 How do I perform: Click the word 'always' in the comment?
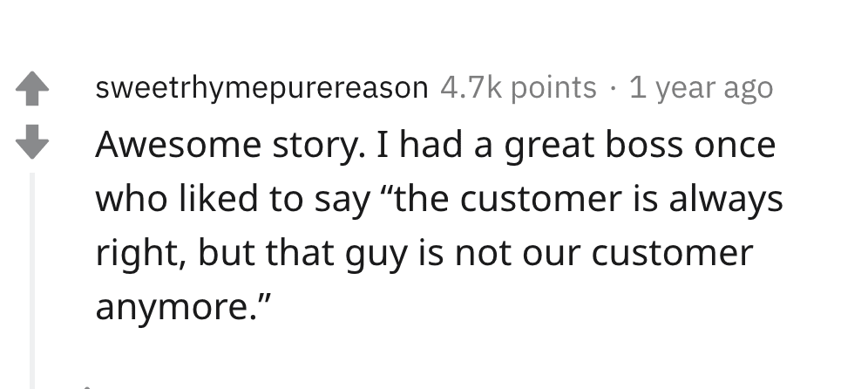point(726,200)
